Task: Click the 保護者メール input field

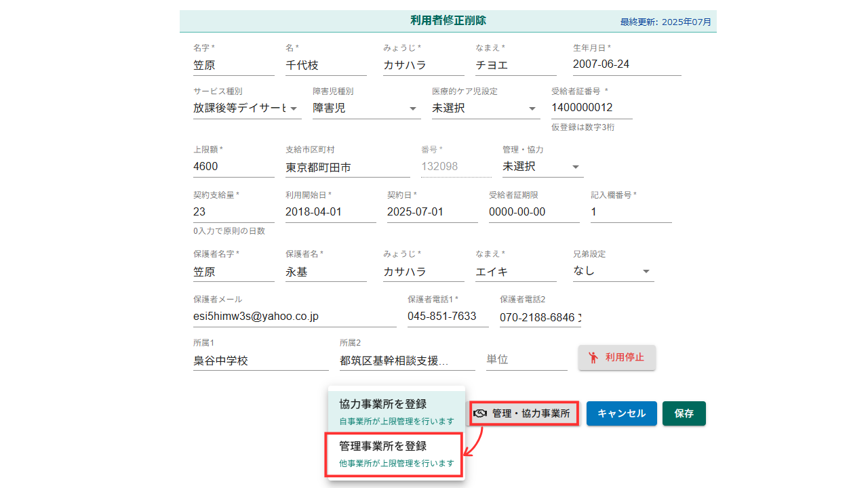Action: pyautogui.click(x=294, y=317)
